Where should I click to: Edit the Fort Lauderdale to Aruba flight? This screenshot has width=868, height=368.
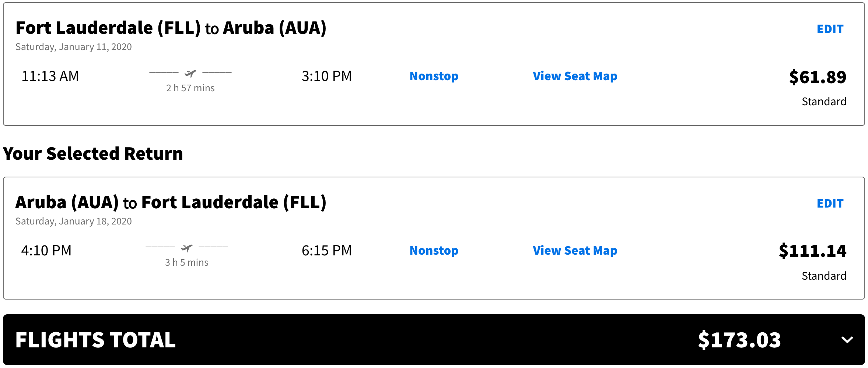click(830, 29)
